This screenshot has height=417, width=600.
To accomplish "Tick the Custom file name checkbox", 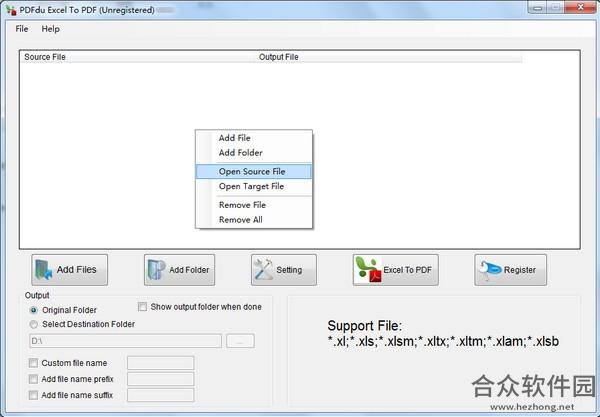I will tap(33, 363).
